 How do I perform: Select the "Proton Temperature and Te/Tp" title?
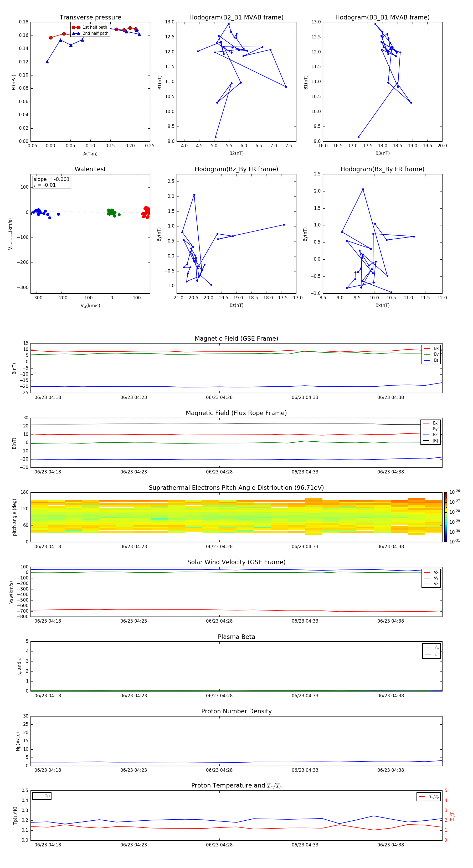(236, 786)
